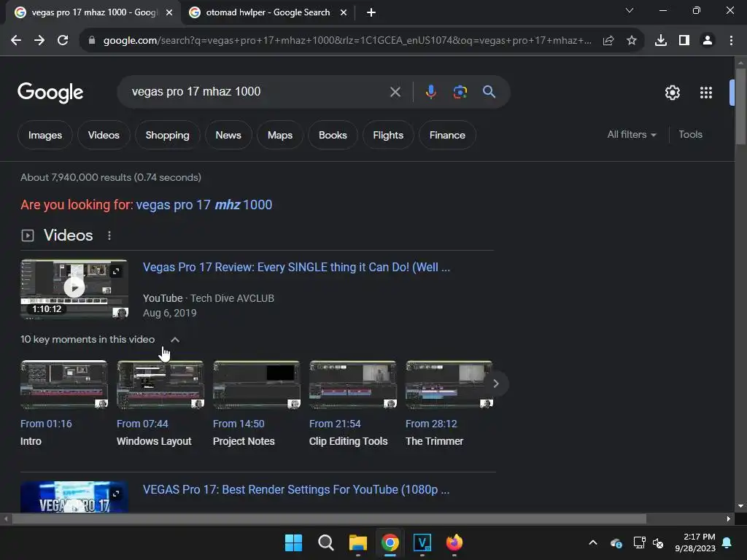
Task: Open Videos section three-dot options
Action: pyautogui.click(x=109, y=236)
